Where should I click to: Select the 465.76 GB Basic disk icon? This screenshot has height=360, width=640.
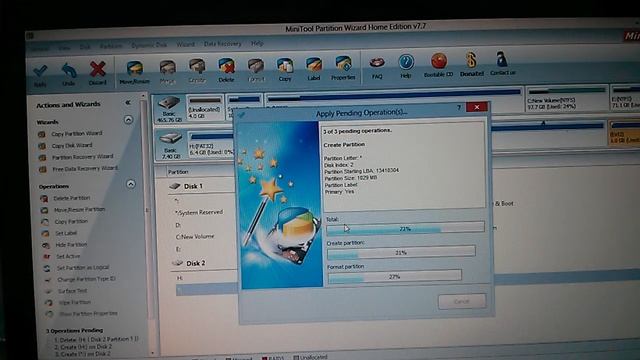pyautogui.click(x=169, y=103)
